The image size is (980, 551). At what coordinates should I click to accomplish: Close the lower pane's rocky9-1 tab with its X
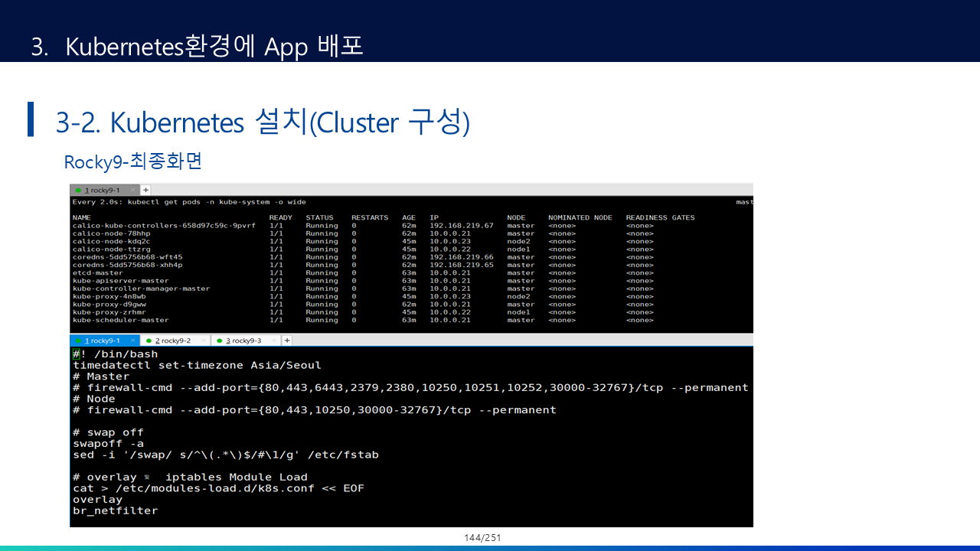tap(132, 341)
